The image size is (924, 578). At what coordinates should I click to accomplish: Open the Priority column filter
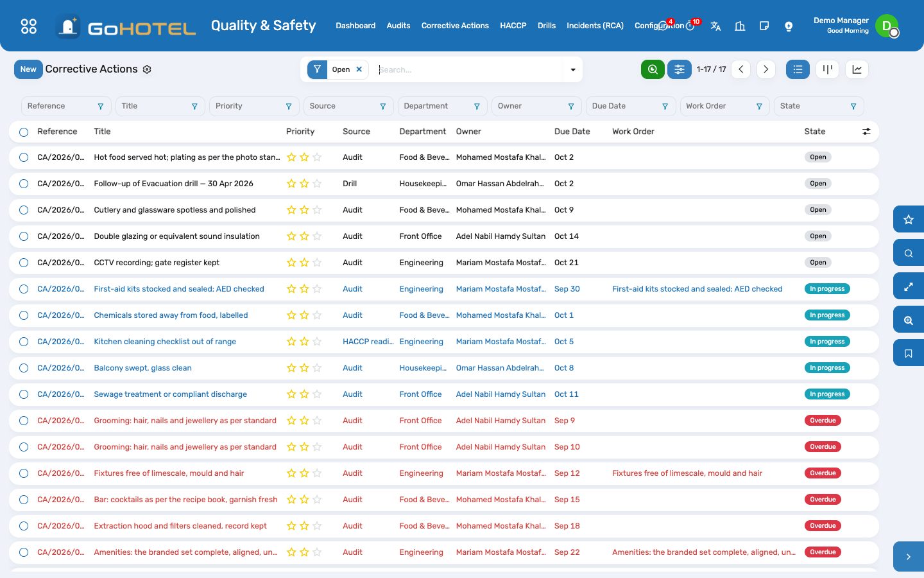289,107
